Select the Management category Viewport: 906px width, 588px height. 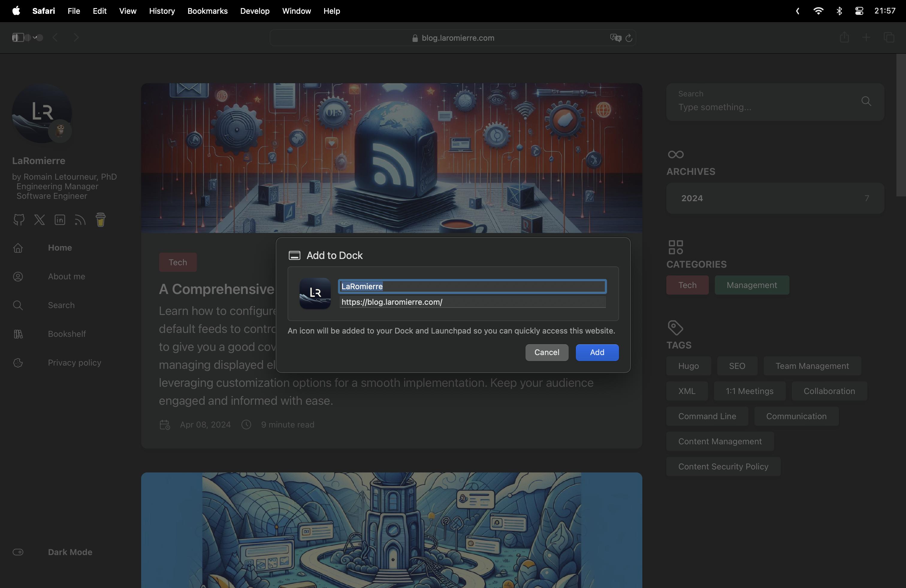[751, 285]
